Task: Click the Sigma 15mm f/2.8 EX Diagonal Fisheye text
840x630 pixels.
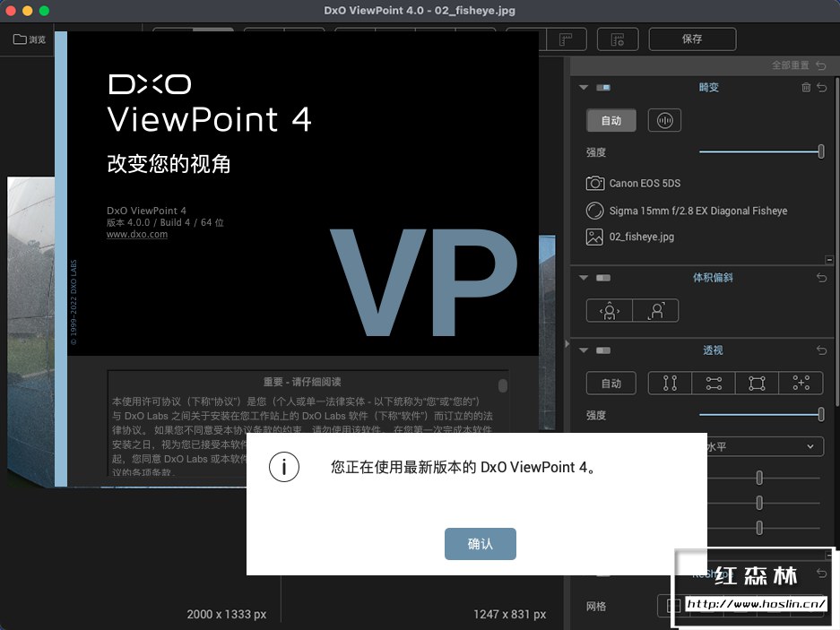Action: 698,211
